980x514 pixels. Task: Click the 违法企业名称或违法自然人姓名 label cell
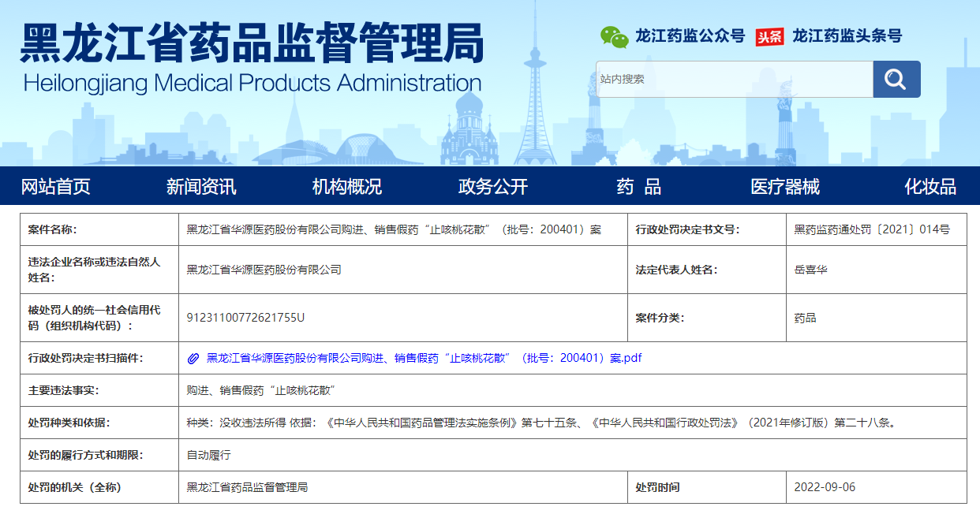click(99, 270)
